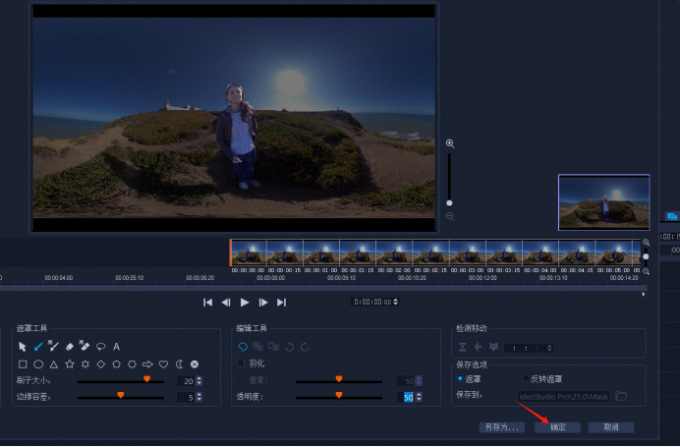Click the motion detection timecode stepper
This screenshot has width=680, height=447.
pos(549,348)
